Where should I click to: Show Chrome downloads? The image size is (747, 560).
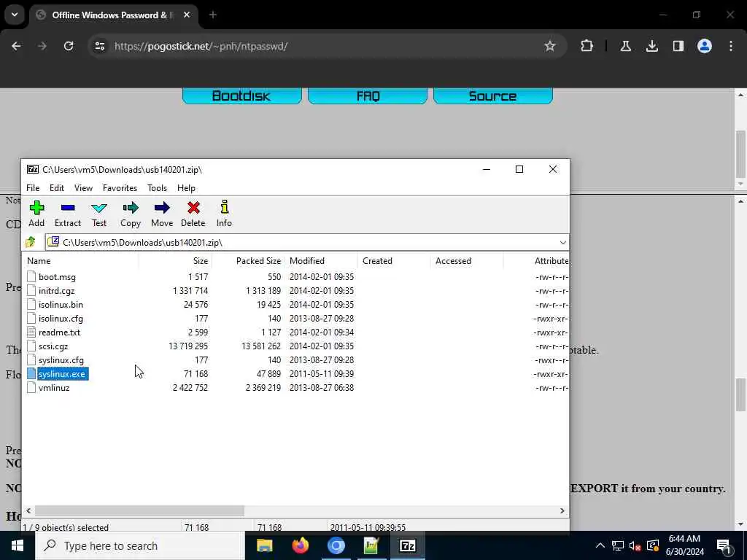point(651,46)
